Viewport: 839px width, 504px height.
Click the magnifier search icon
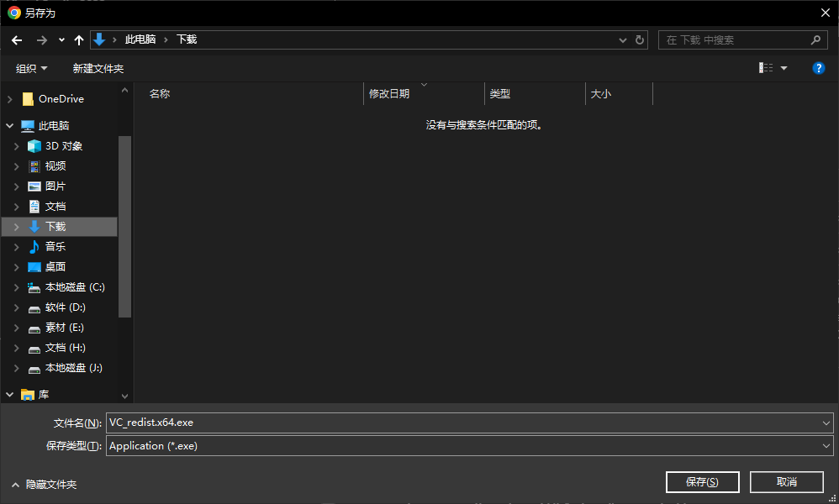click(815, 40)
